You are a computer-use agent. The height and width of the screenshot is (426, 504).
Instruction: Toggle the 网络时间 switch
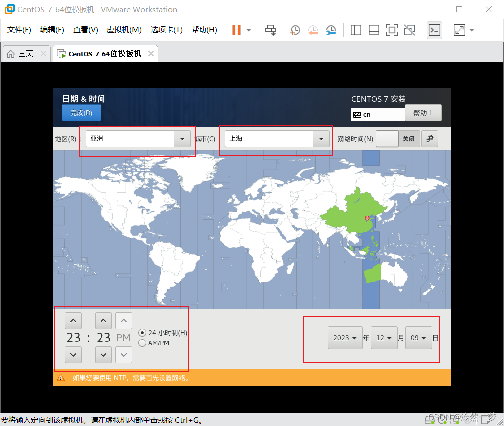click(398, 139)
